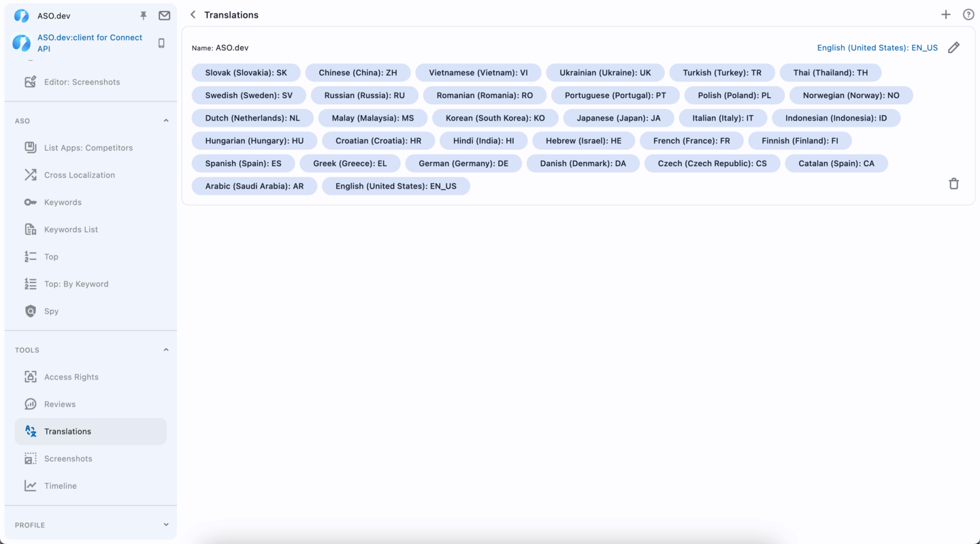Choose Swedish (Sweden): SV chip
Screen dimensions: 980x544
point(248,95)
